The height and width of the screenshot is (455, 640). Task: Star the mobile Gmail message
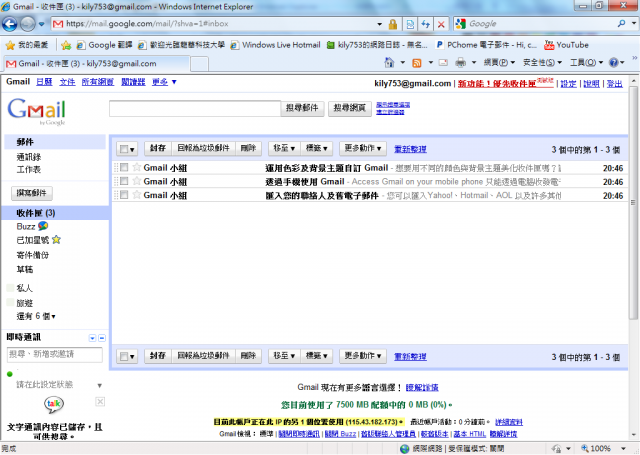[137, 181]
